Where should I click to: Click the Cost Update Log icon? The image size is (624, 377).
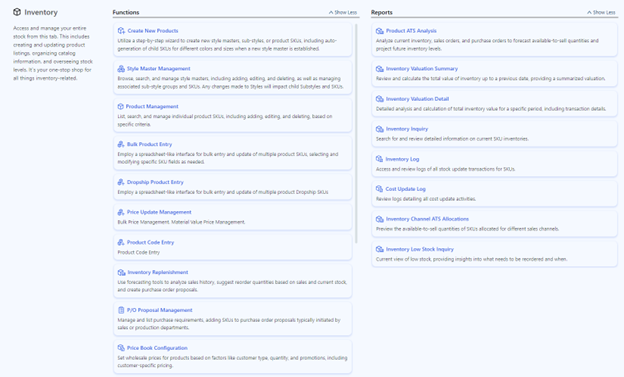tap(379, 189)
